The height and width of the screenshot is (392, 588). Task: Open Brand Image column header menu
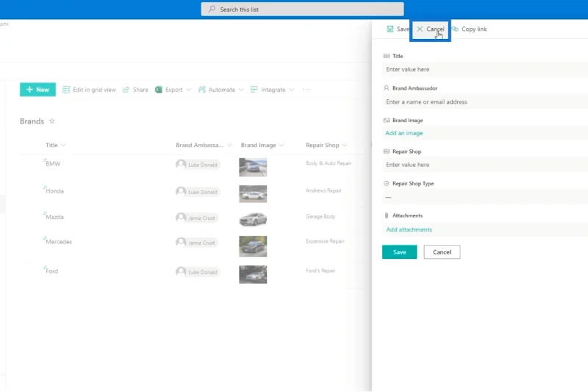[262, 145]
